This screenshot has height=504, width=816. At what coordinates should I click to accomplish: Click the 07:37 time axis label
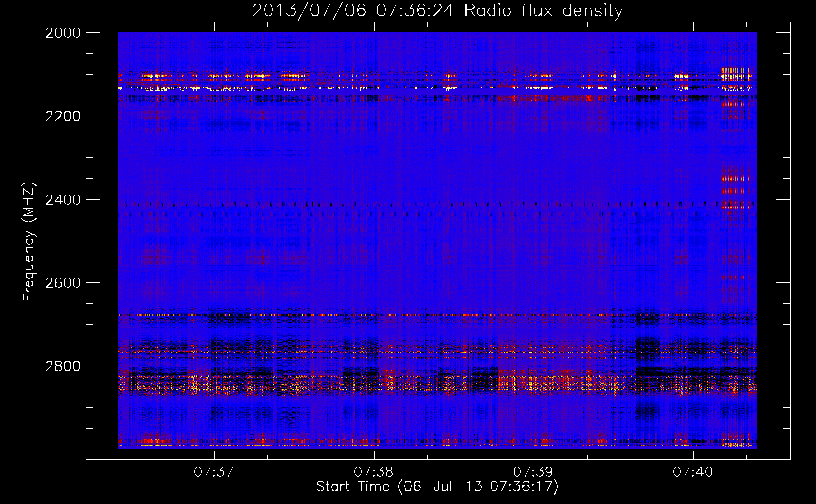[214, 472]
